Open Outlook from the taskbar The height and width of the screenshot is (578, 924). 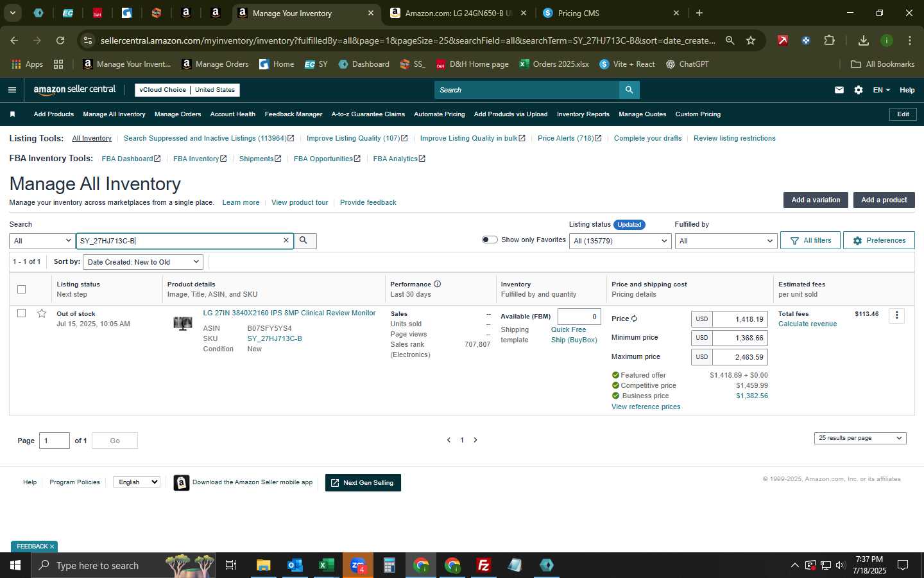pos(295,565)
